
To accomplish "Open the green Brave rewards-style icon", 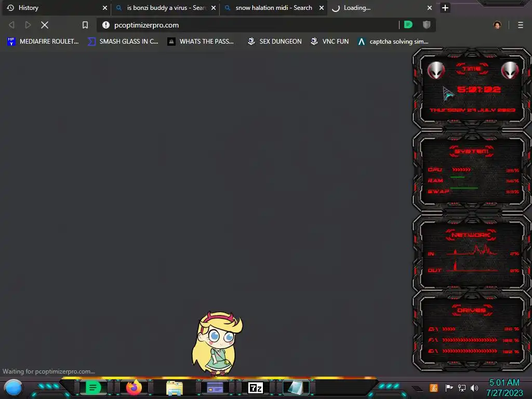I will pyautogui.click(x=408, y=24).
